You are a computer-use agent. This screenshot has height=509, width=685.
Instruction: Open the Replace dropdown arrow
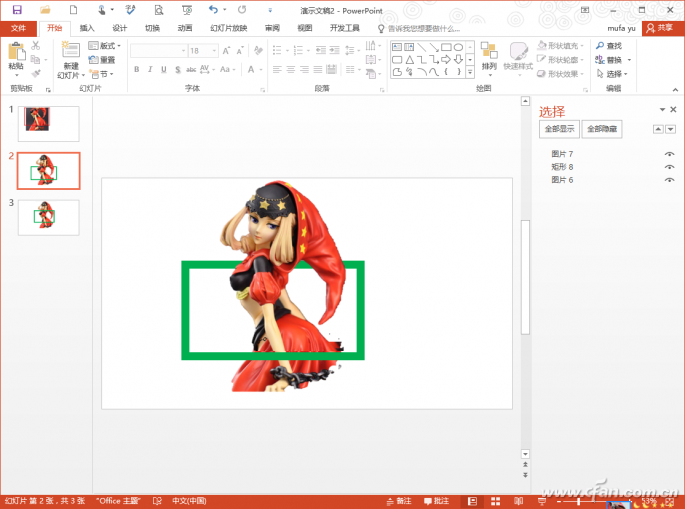coord(630,60)
